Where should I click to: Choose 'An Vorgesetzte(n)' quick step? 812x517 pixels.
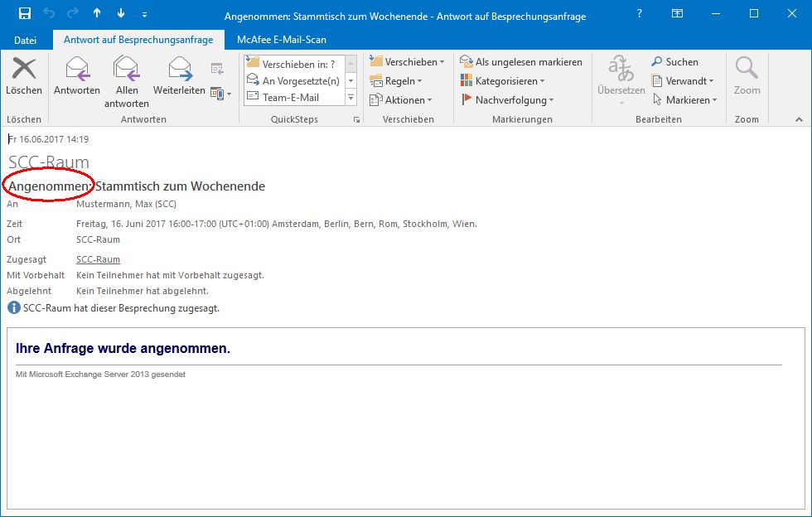[x=294, y=80]
